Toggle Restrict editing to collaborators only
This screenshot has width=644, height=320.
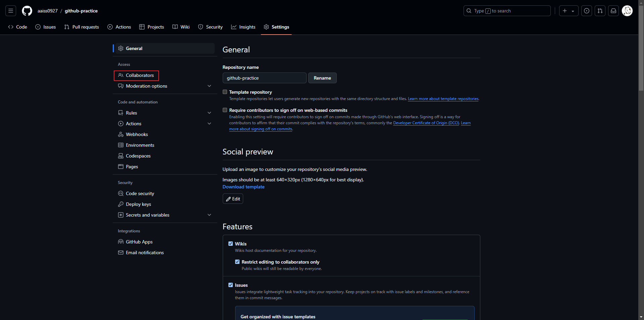click(237, 262)
